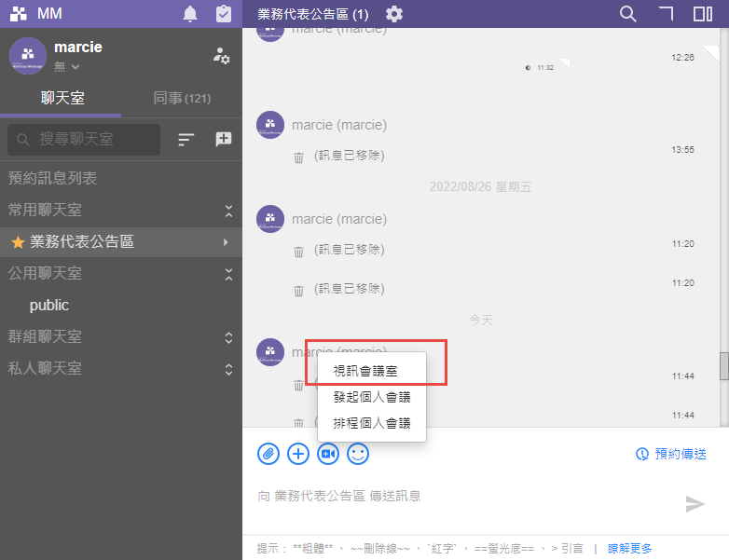This screenshot has width=729, height=560.
Task: Click star icon on 業務代表公告區
Action: (x=18, y=242)
